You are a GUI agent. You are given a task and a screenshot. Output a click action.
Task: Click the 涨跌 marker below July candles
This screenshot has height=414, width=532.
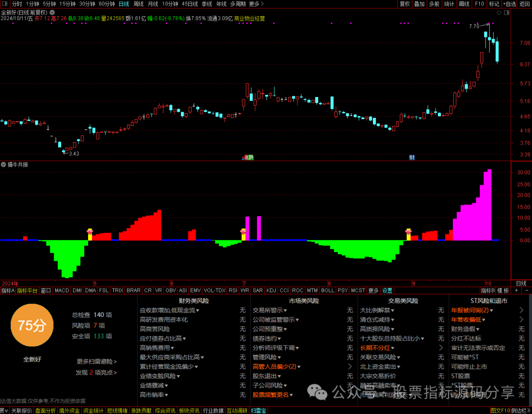(249, 158)
